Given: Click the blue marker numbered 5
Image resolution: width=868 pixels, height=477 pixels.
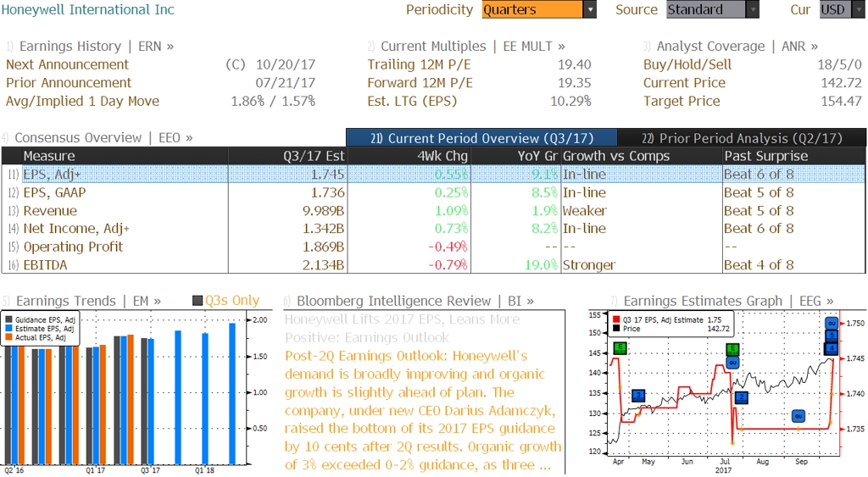Looking at the screenshot, I should click(x=832, y=335).
